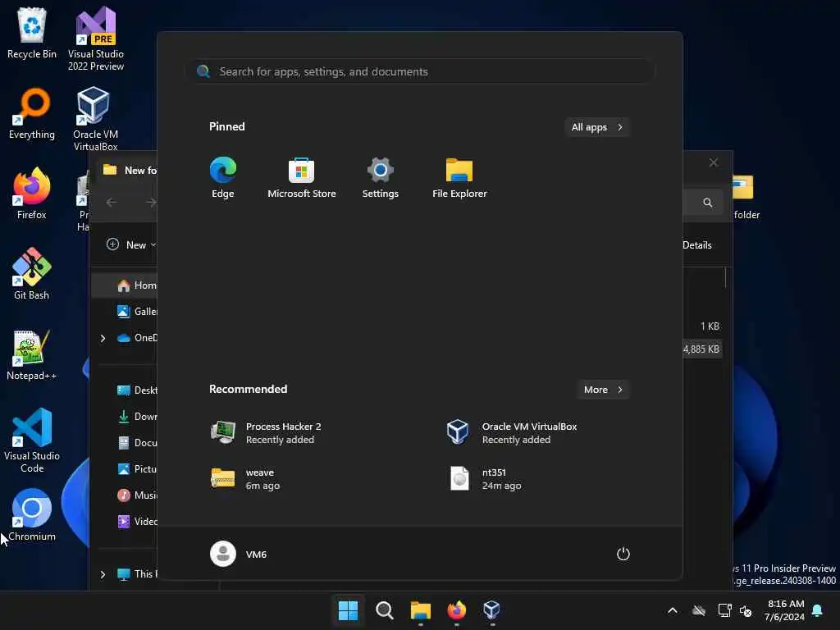Switch to File Explorer on taskbar

point(421,609)
